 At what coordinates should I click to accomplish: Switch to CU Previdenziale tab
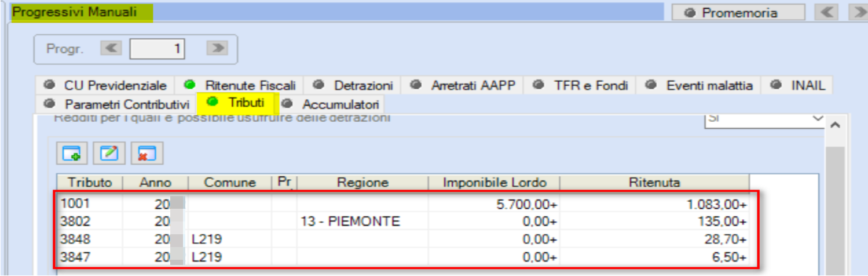106,85
